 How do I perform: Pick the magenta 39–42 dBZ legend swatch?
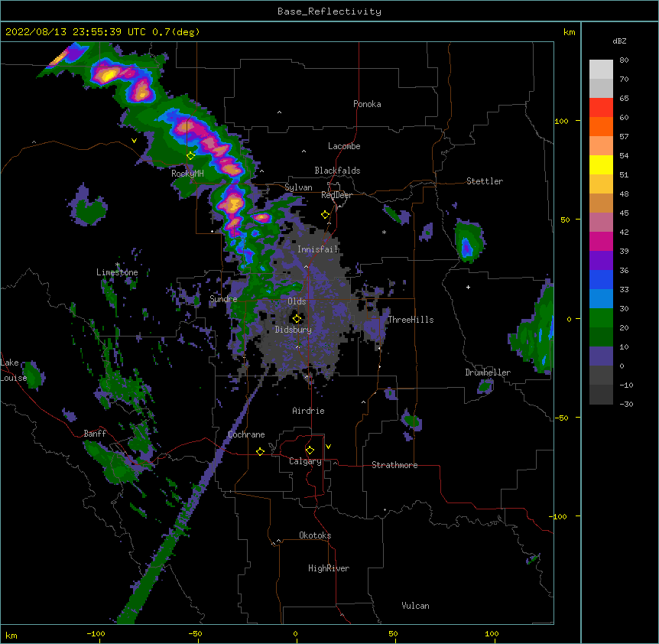click(x=601, y=241)
